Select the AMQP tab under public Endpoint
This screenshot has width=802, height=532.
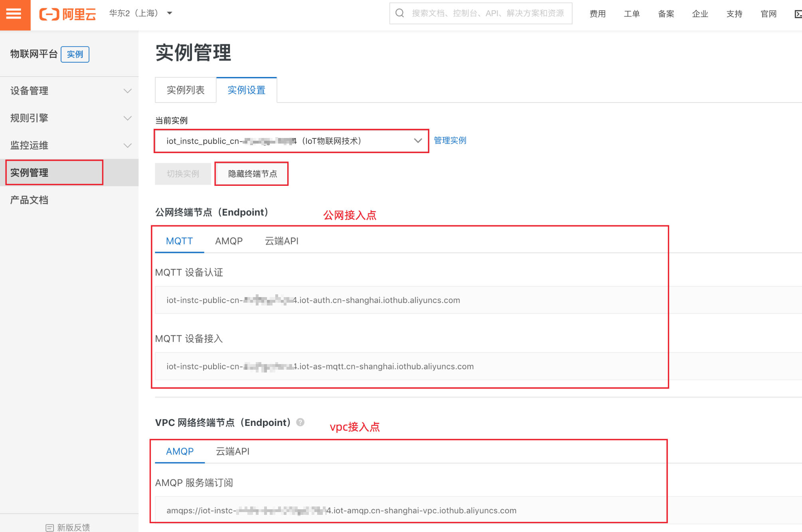point(229,241)
